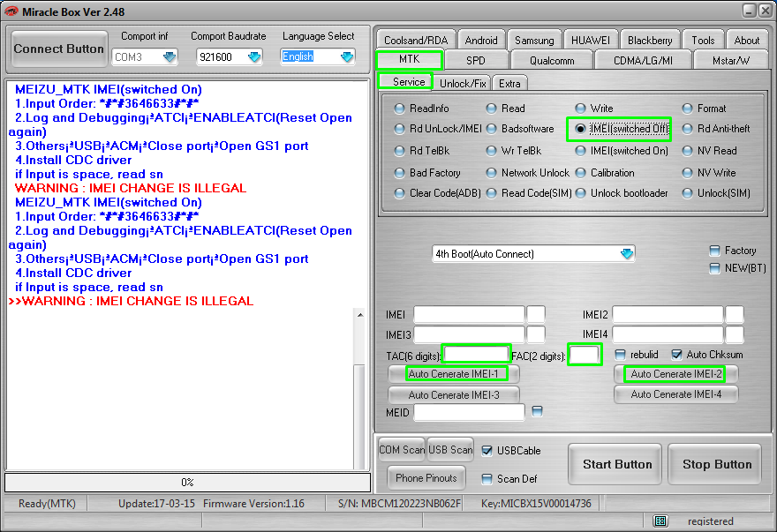Click Auto Generate IMEI-3 button
This screenshot has width=777, height=532.
(454, 394)
